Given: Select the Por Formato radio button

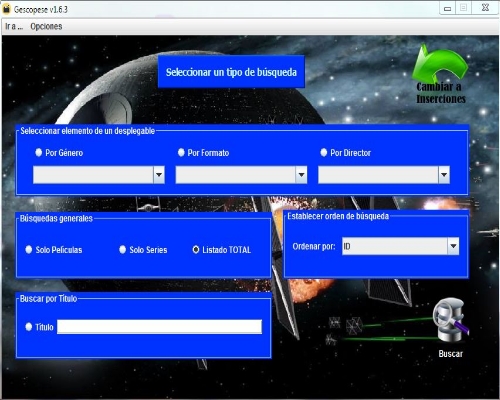Looking at the screenshot, I should pyautogui.click(x=181, y=153).
